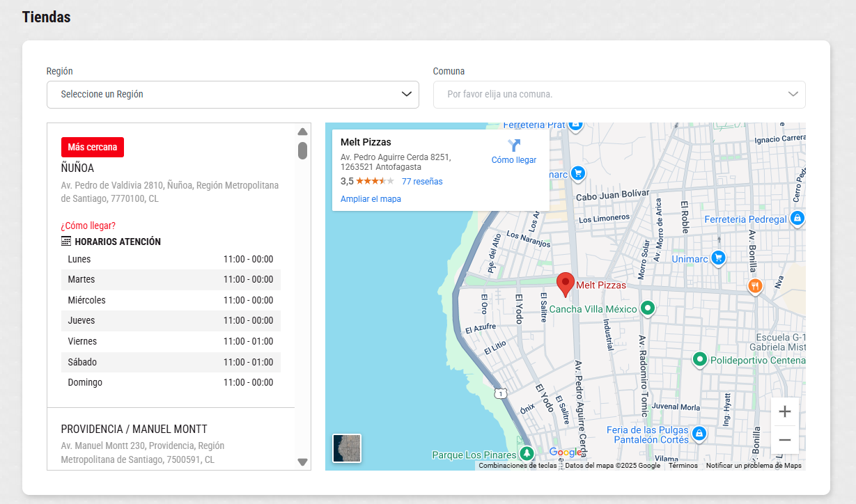This screenshot has height=504, width=856.
Task: Click the Parque Los Pinares tree marker
Action: [527, 455]
